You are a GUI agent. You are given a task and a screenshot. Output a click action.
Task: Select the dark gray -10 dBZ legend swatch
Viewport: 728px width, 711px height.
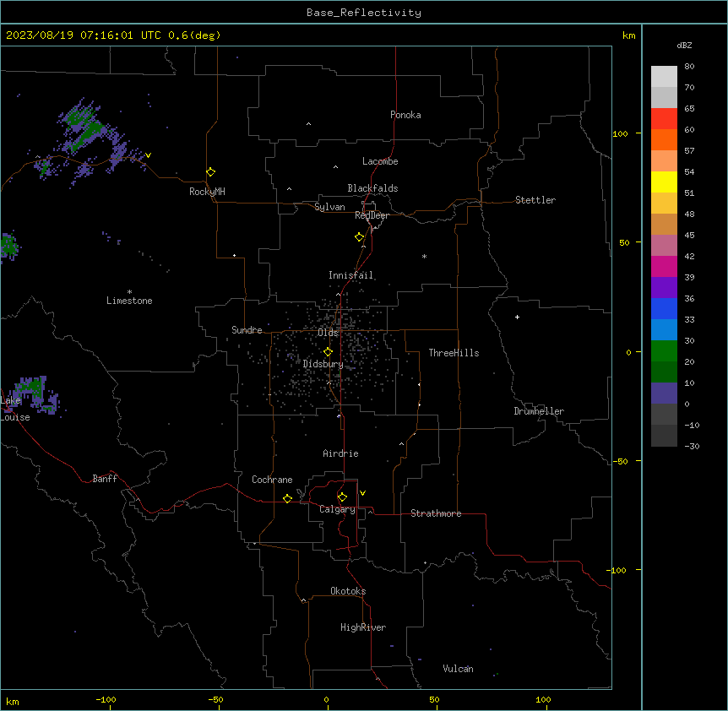tap(664, 436)
